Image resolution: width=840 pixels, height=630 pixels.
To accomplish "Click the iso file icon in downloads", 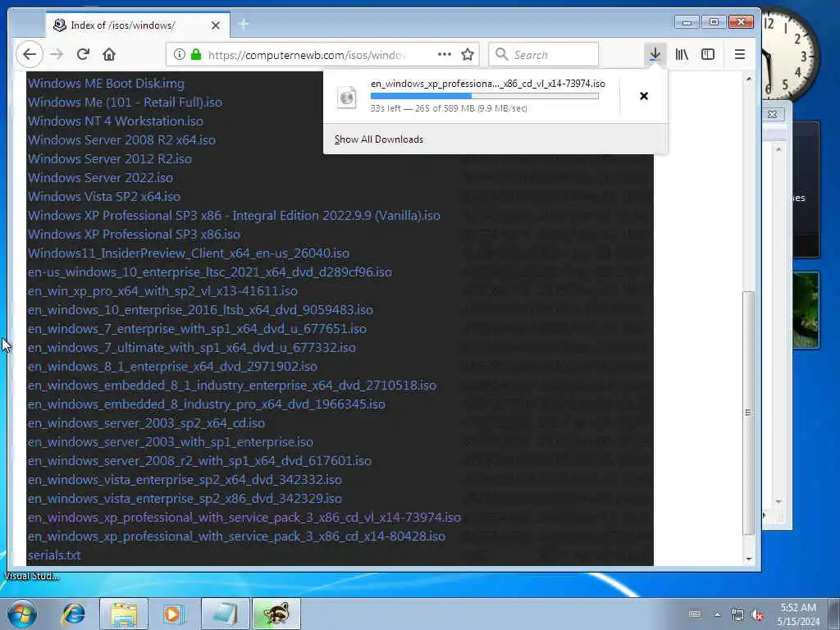I will (x=347, y=98).
